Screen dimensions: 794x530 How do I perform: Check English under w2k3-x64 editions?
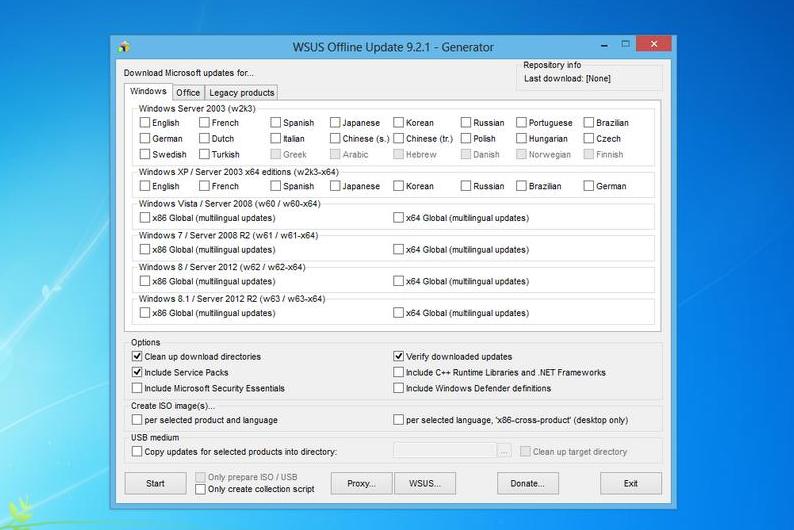pyautogui.click(x=145, y=186)
